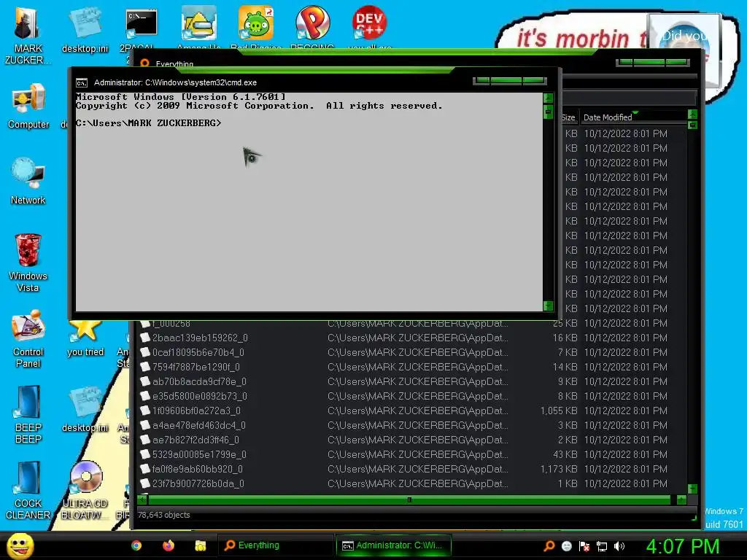Select the ULTRA CD BLOATW... disc icon
This screenshot has height=560, width=747.
coord(86,490)
